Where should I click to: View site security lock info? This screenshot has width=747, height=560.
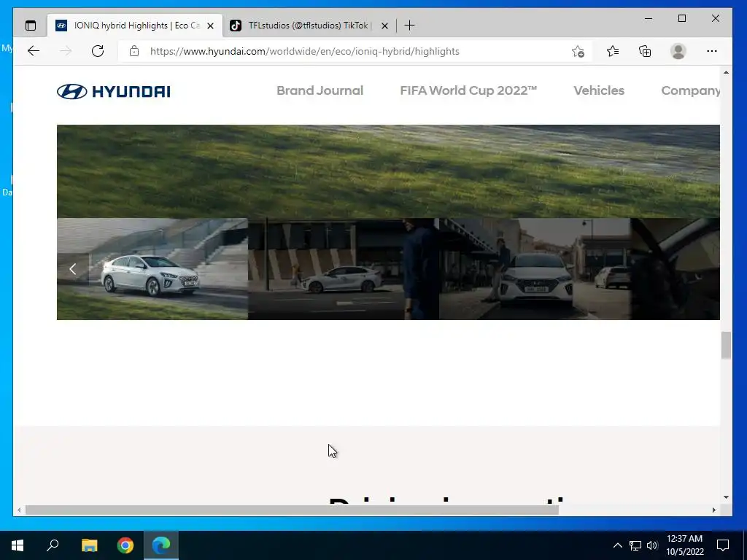coord(134,51)
